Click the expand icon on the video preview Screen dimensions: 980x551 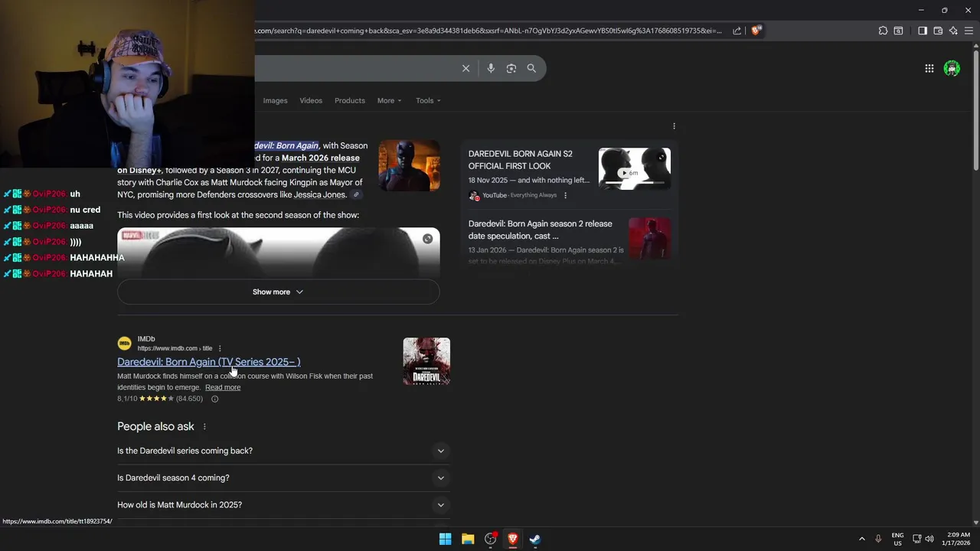(x=427, y=239)
